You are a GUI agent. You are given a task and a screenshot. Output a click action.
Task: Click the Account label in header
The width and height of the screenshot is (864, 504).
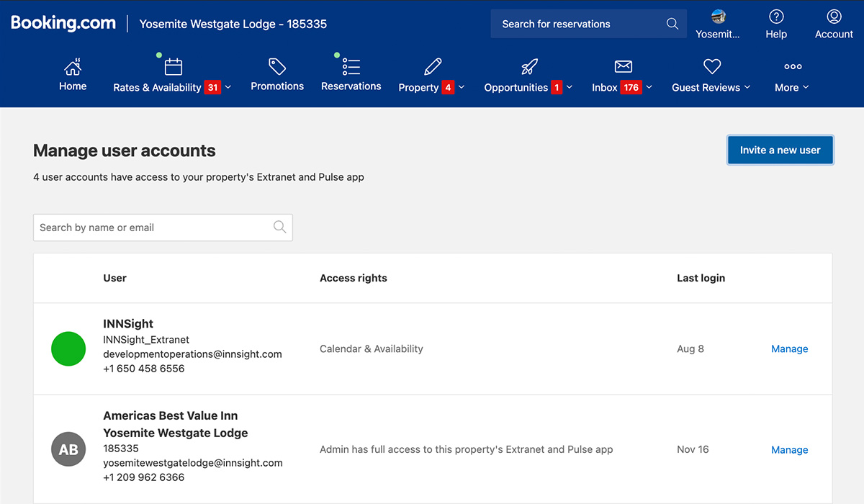coord(834,34)
